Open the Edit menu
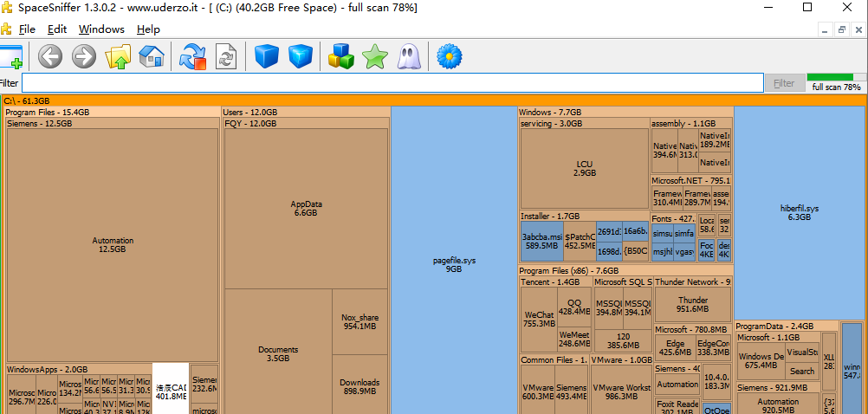The width and height of the screenshot is (868, 414). pos(57,29)
